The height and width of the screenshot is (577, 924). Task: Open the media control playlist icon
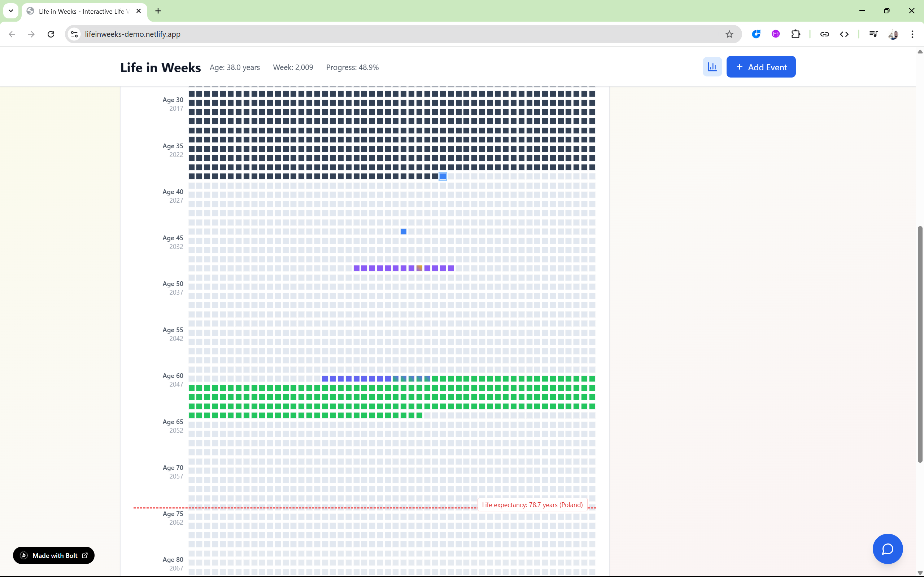click(873, 34)
